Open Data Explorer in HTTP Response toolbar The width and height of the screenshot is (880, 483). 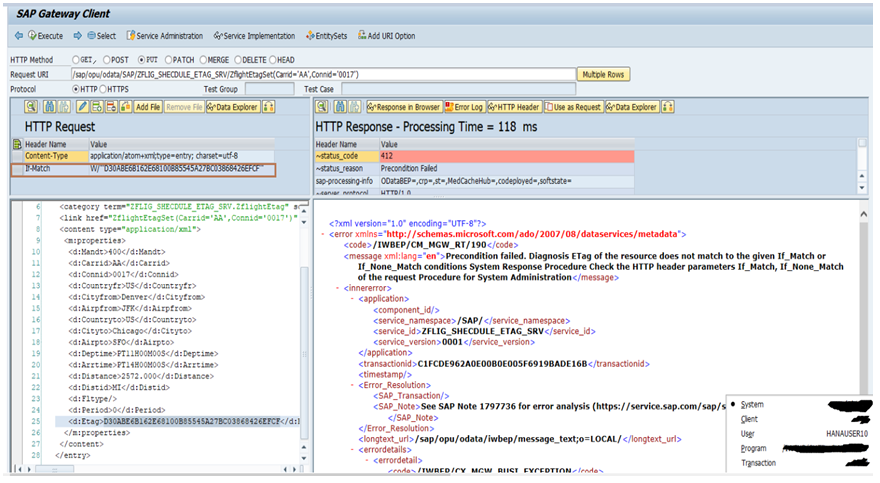coord(632,107)
